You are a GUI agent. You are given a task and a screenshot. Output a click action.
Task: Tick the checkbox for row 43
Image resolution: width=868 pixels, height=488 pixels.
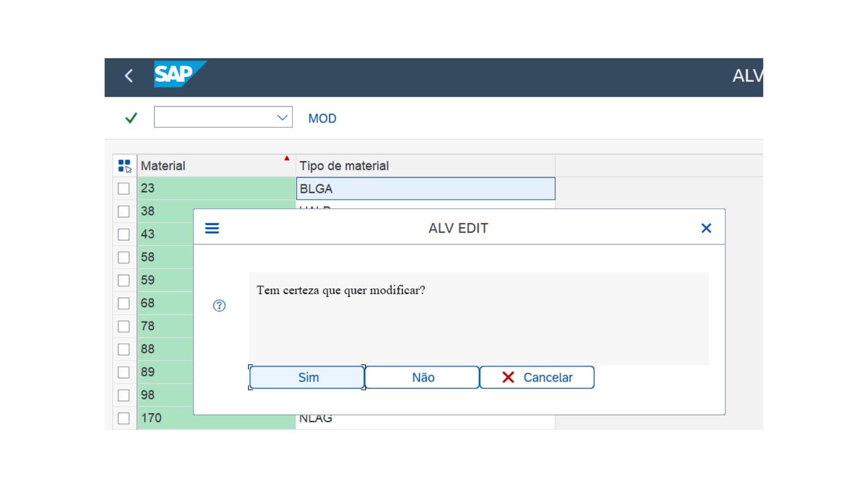point(123,235)
